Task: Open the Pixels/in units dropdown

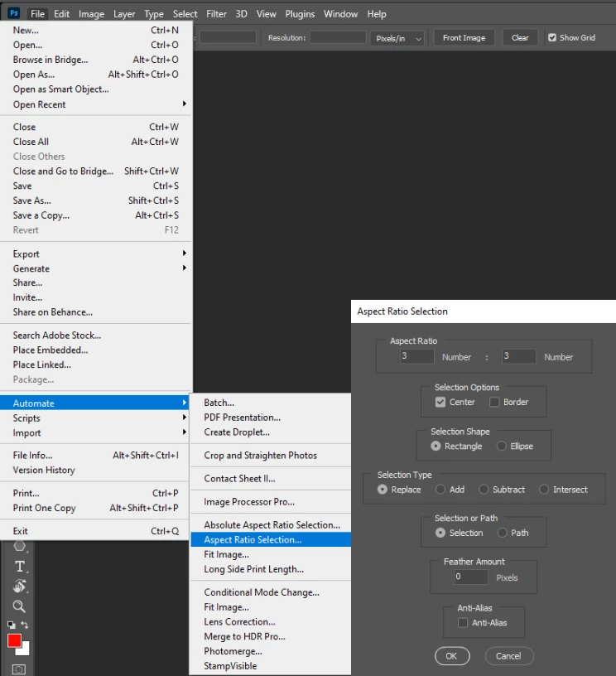Action: (397, 38)
